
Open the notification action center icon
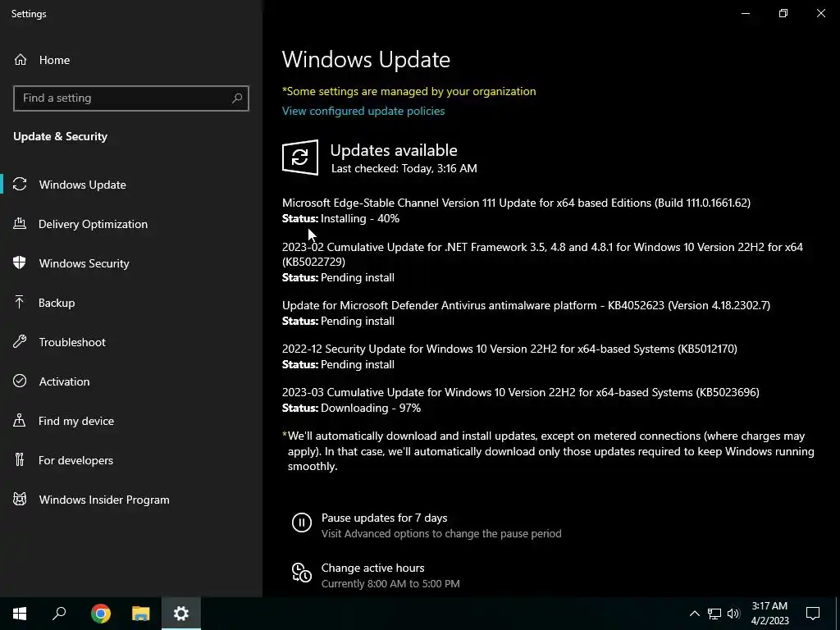[813, 614]
